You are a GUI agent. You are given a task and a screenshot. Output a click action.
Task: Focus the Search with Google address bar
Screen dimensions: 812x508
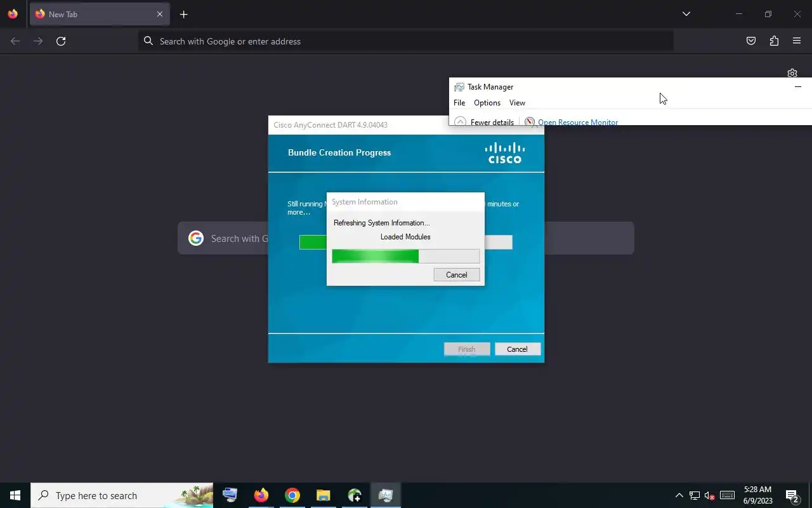coord(406,41)
